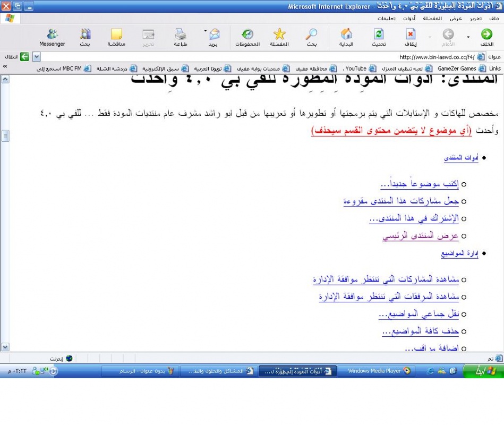Open the address bar dropdown list
The width and height of the screenshot is (504, 425).
[x=37, y=57]
